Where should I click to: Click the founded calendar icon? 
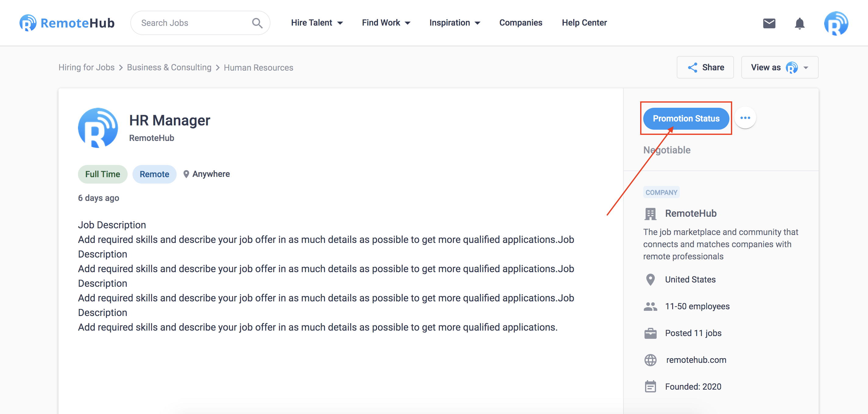pyautogui.click(x=650, y=386)
